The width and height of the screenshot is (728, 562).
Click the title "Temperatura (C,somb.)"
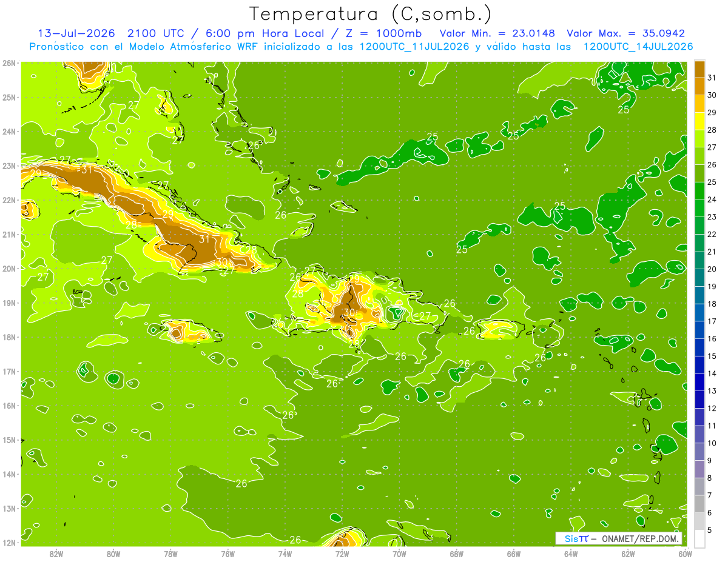tap(369, 14)
